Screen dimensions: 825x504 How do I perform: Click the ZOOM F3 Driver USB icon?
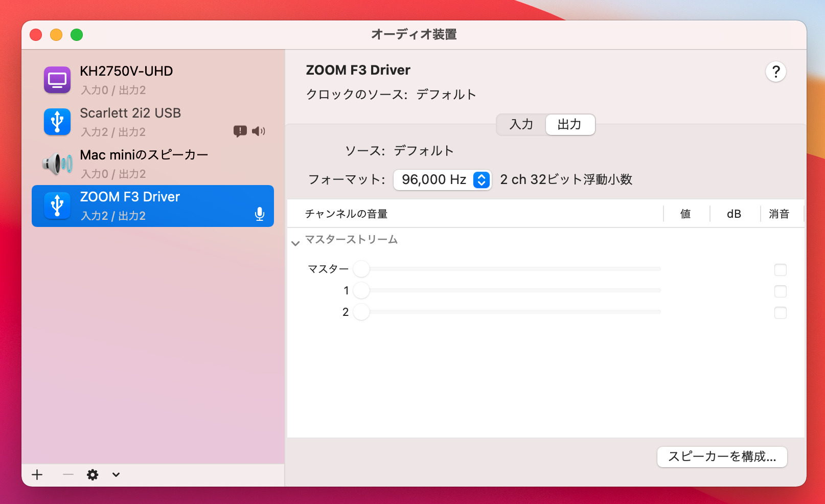point(57,206)
